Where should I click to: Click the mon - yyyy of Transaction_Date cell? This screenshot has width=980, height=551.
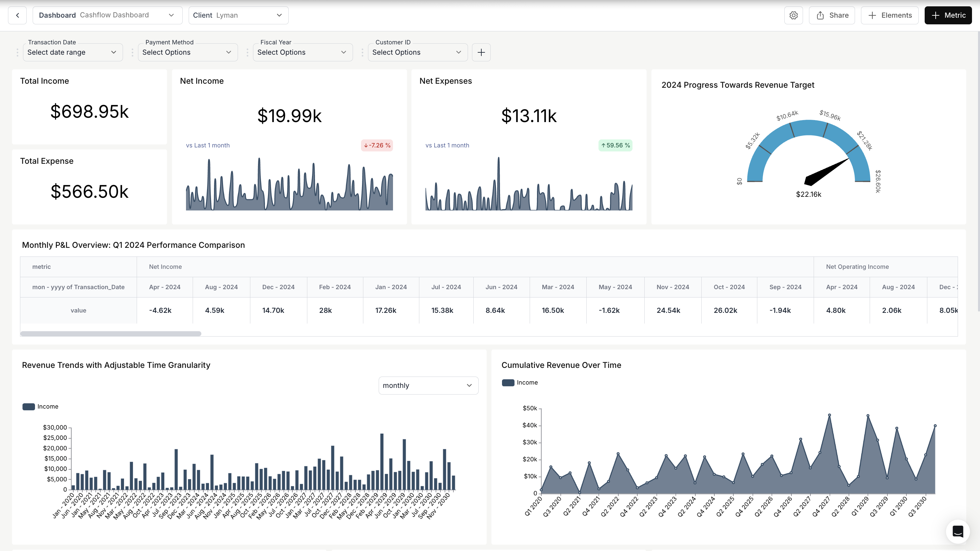tap(78, 287)
